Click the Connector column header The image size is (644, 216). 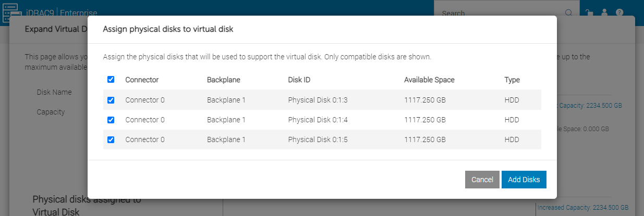coord(142,80)
